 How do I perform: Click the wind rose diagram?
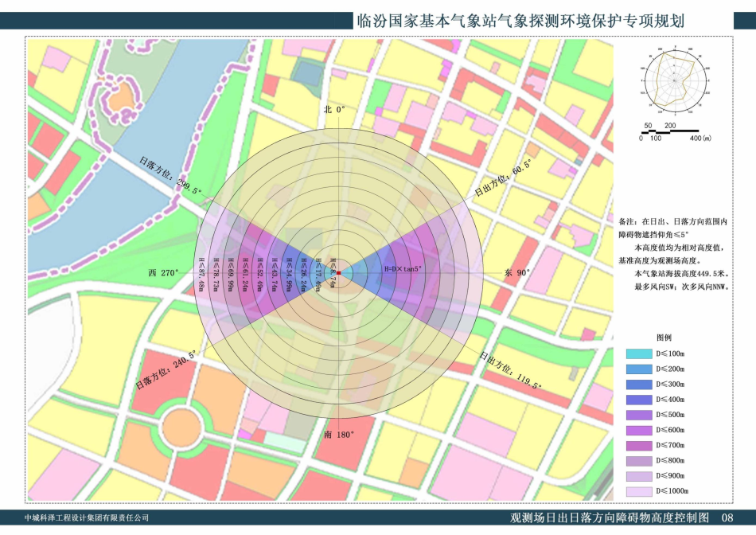[673, 80]
